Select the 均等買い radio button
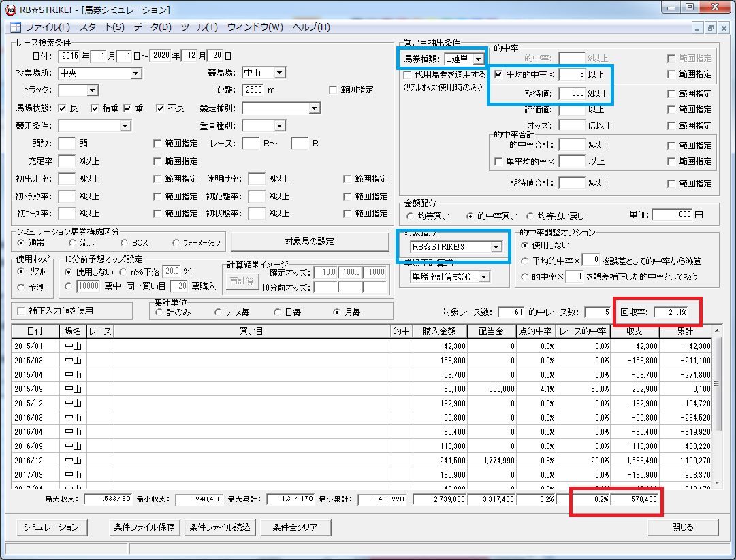The image size is (736, 560). click(411, 216)
